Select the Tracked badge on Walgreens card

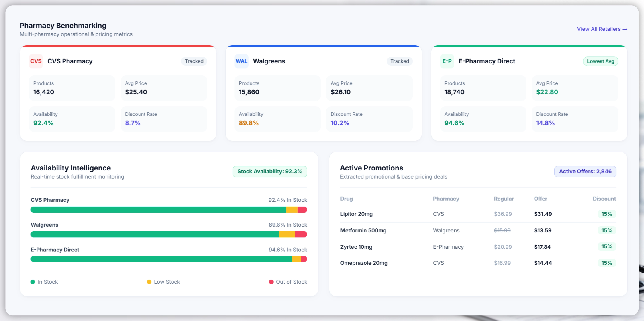coord(400,61)
